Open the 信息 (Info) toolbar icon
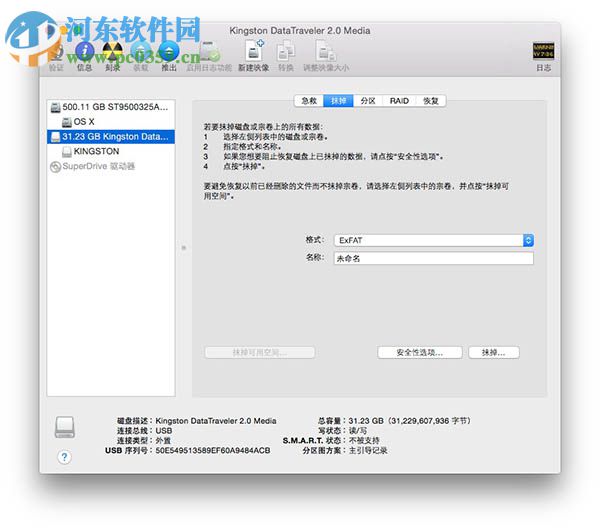 (85, 51)
